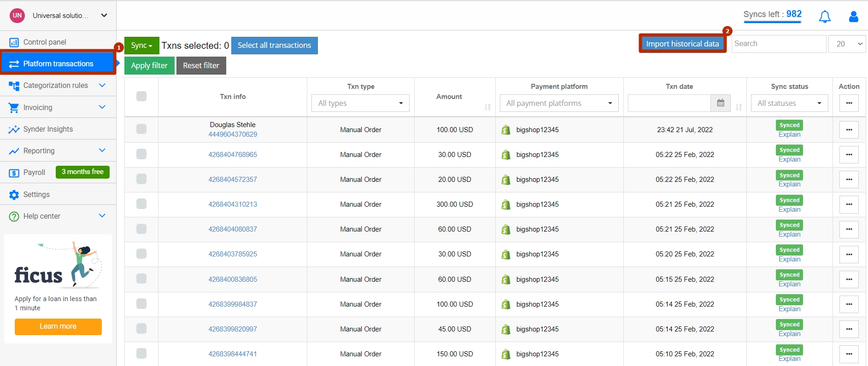Image resolution: width=868 pixels, height=366 pixels.
Task: Sort by Txn date using sort arrows
Action: (739, 107)
